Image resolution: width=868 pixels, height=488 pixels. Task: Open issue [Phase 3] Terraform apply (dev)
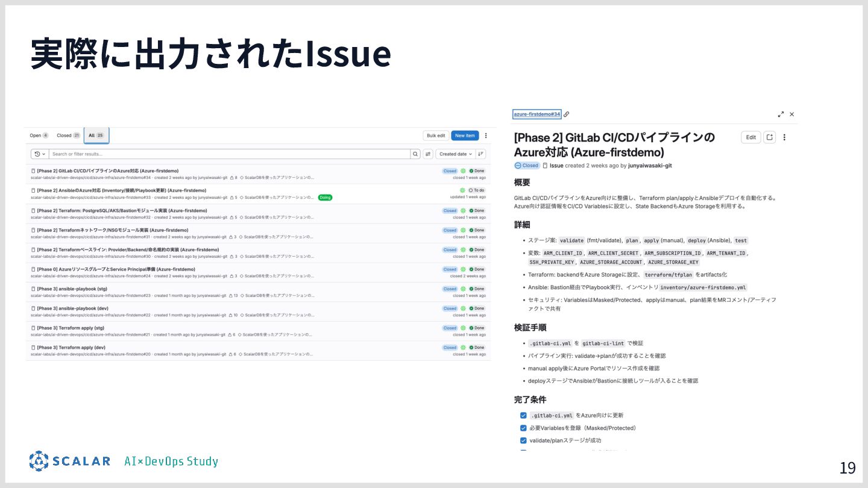pos(71,348)
